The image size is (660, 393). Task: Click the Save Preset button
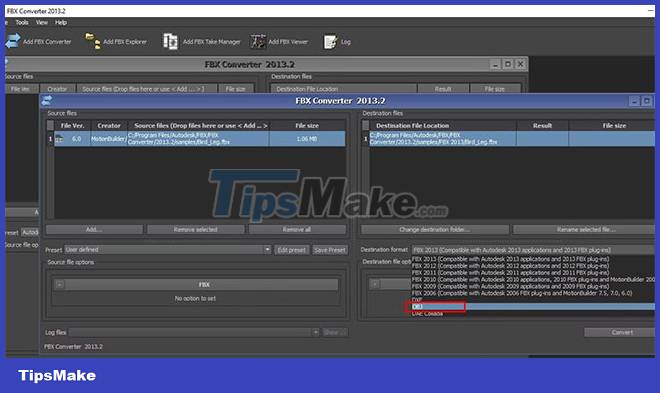pos(330,250)
